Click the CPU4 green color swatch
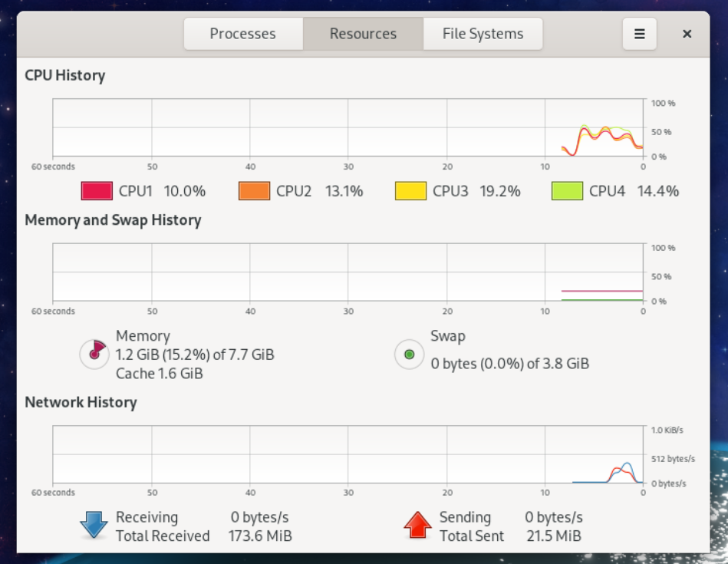Viewport: 728px width, 564px height. pyautogui.click(x=567, y=191)
